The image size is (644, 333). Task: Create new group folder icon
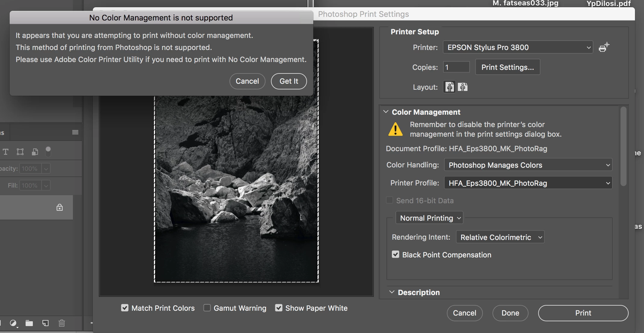pyautogui.click(x=29, y=323)
